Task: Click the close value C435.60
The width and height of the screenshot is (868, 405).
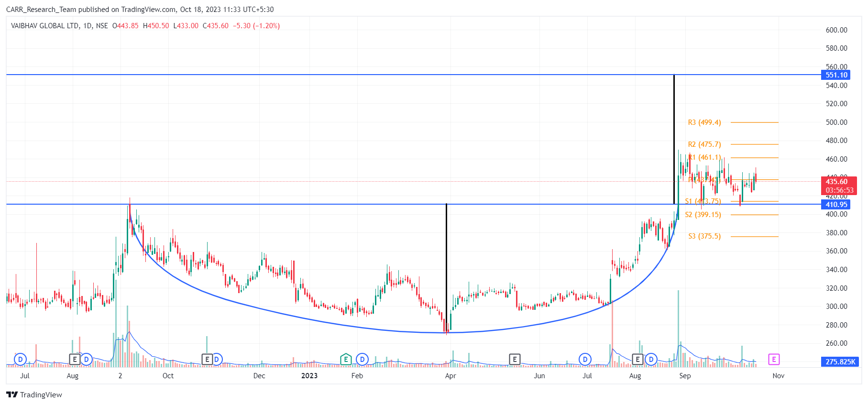Action: click(x=216, y=26)
